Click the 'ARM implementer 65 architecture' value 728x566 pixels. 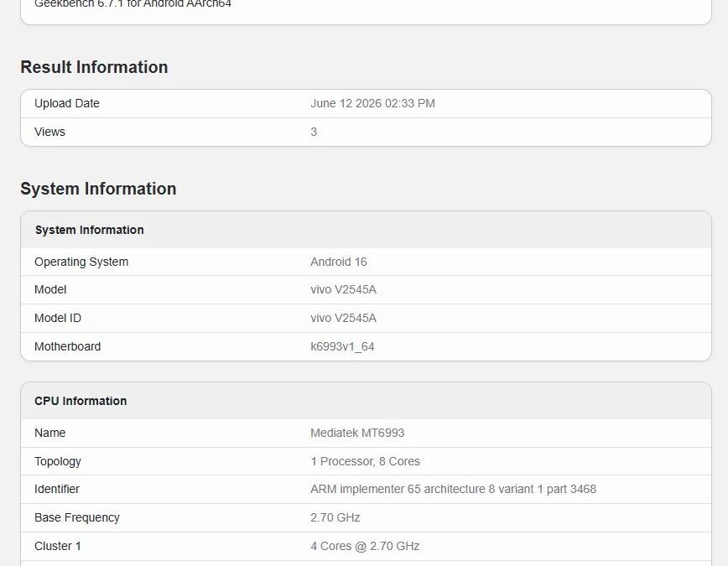click(453, 489)
